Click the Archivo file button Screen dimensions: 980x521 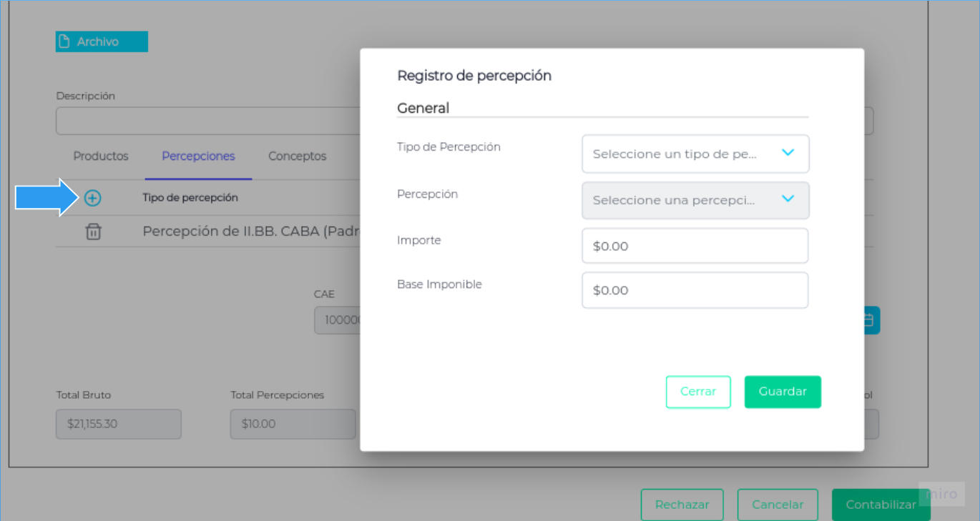(102, 42)
